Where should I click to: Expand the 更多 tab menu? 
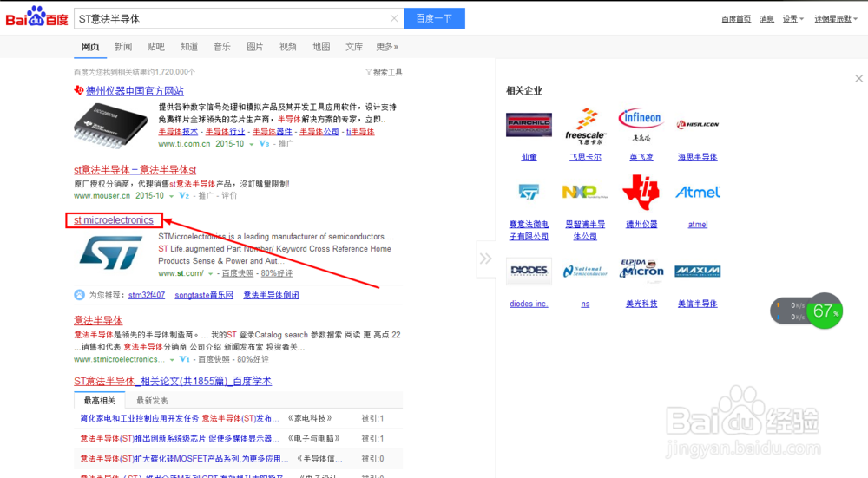387,47
